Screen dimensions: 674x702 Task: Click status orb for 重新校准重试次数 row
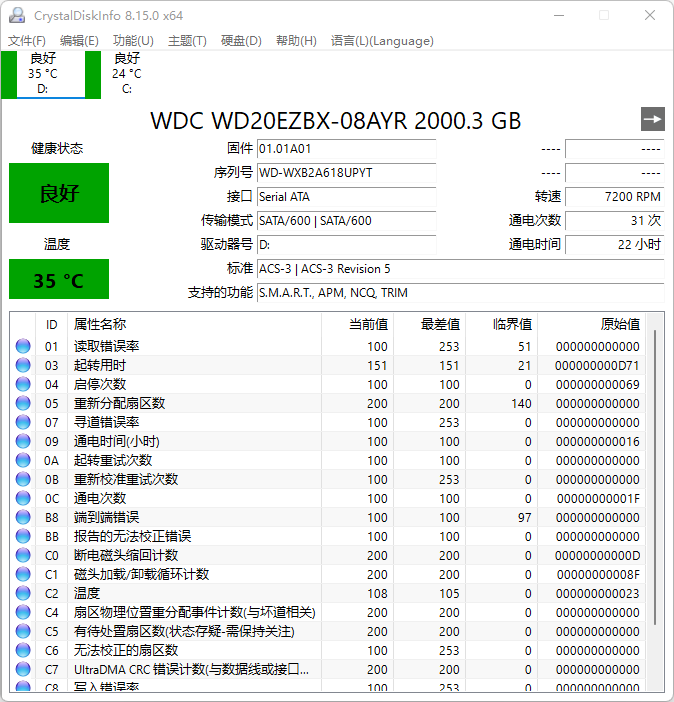pyautogui.click(x=23, y=479)
